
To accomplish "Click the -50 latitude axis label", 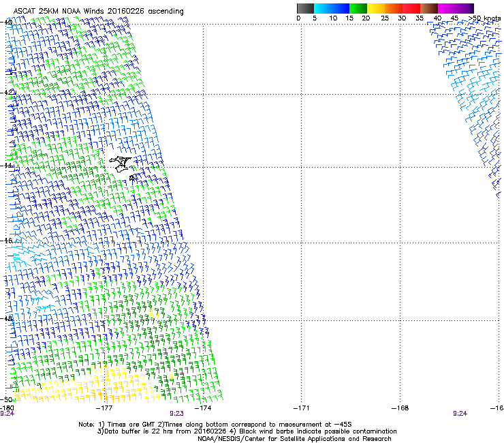I will click(7, 399).
